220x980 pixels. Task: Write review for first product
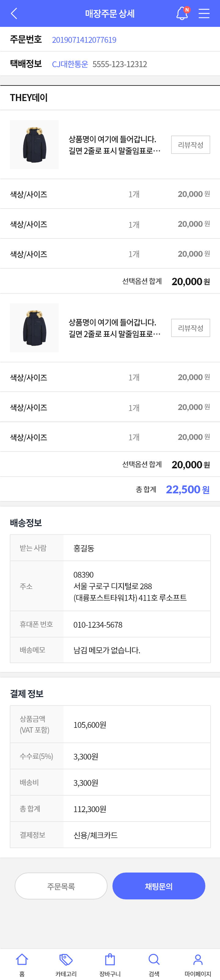[x=191, y=145]
